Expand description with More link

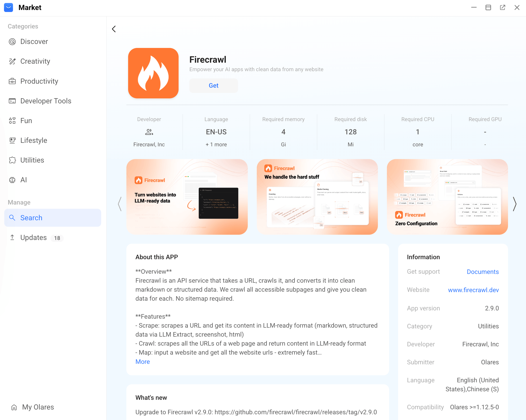[143, 362]
